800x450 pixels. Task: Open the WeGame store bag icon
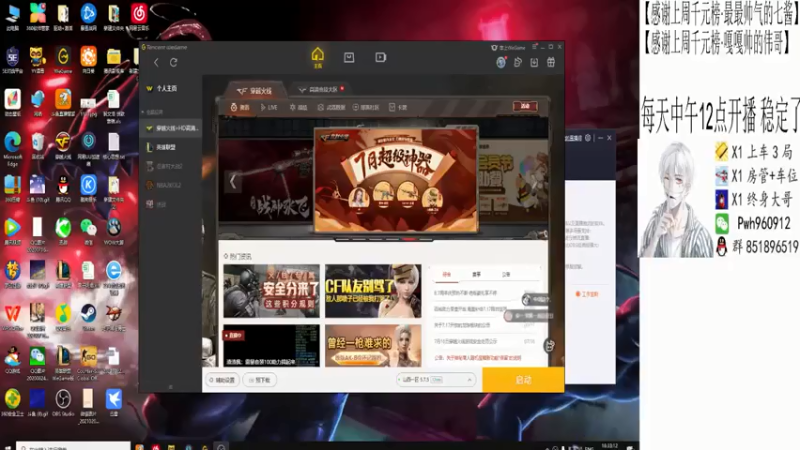point(349,57)
